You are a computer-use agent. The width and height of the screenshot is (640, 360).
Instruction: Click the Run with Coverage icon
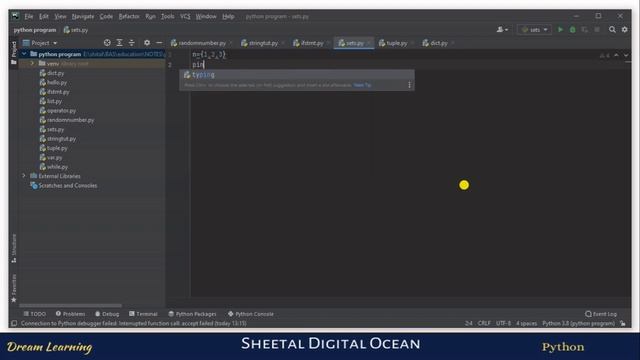tap(584, 29)
